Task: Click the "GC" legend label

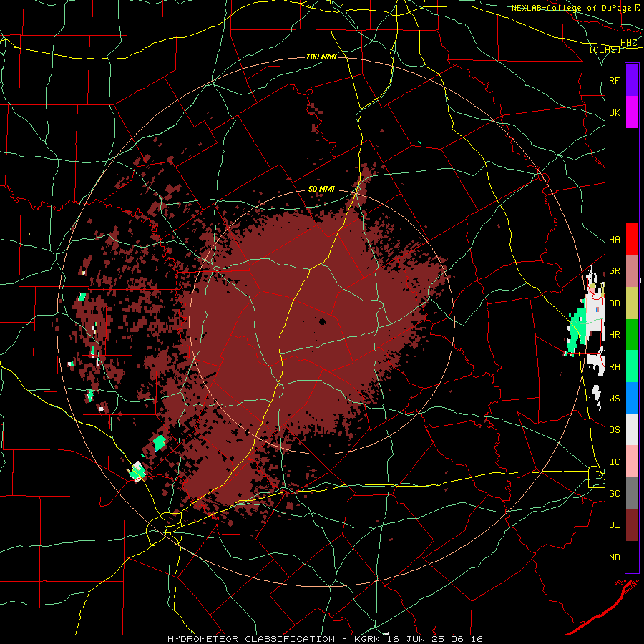Action: (x=615, y=494)
